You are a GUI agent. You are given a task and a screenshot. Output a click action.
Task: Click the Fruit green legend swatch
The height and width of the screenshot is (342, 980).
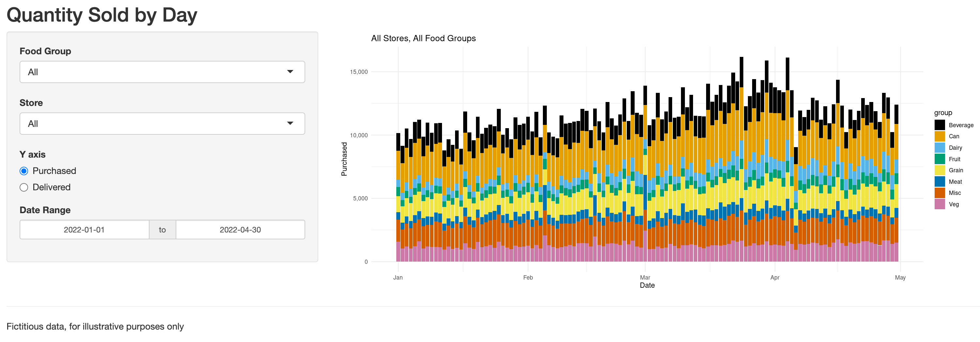coord(939,159)
